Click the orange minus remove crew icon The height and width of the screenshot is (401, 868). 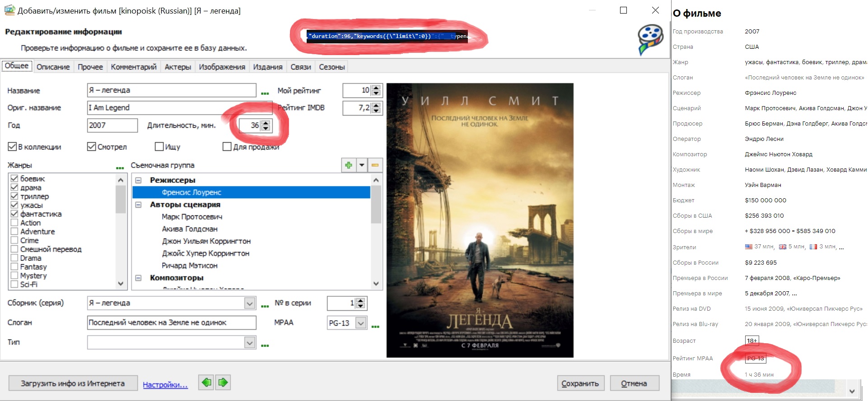coord(375,165)
